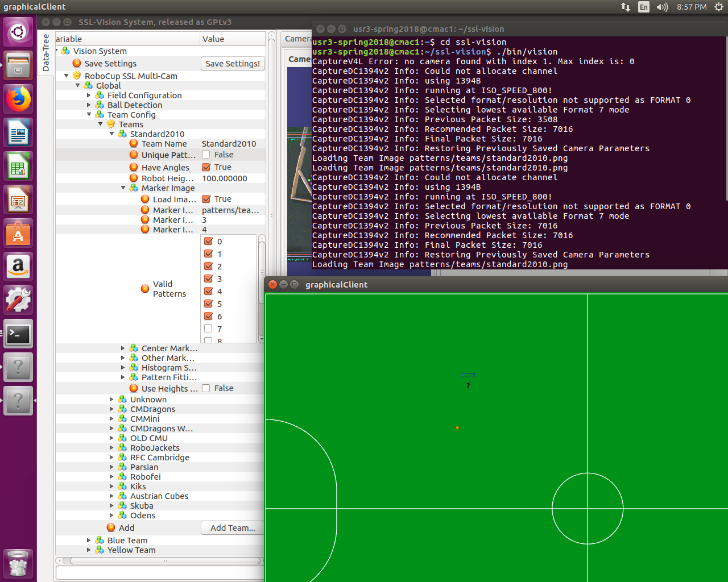Disable the Have Angles checkbox
728x582 pixels.
click(206, 167)
